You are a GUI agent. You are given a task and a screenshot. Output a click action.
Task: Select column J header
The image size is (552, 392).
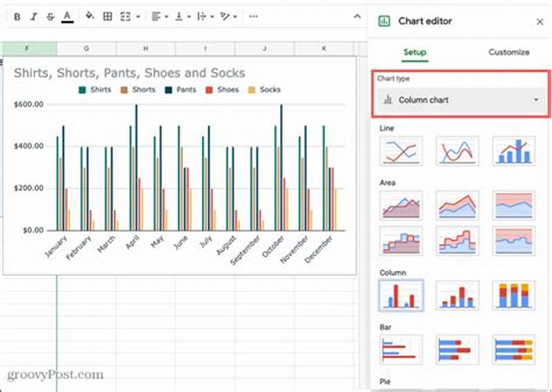pyautogui.click(x=264, y=49)
